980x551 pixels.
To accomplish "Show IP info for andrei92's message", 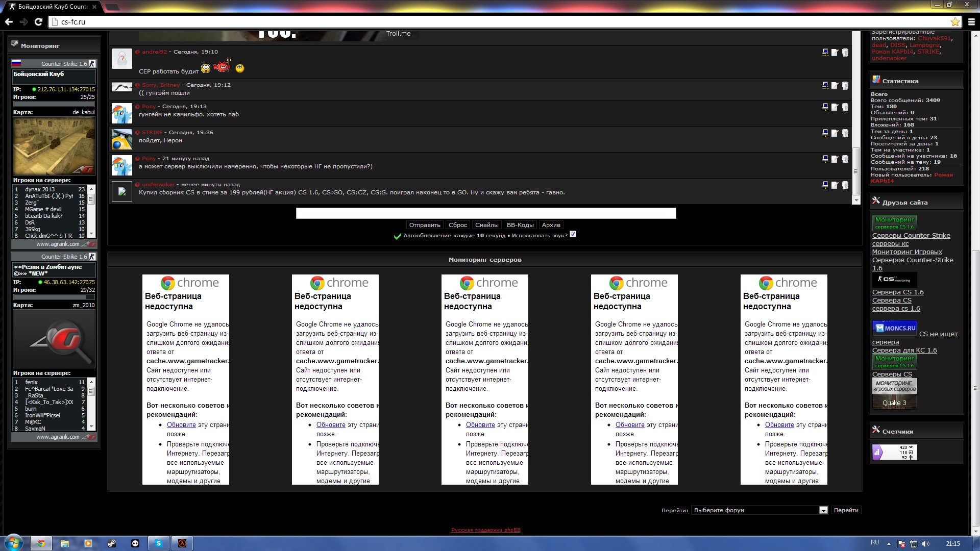I will [825, 53].
